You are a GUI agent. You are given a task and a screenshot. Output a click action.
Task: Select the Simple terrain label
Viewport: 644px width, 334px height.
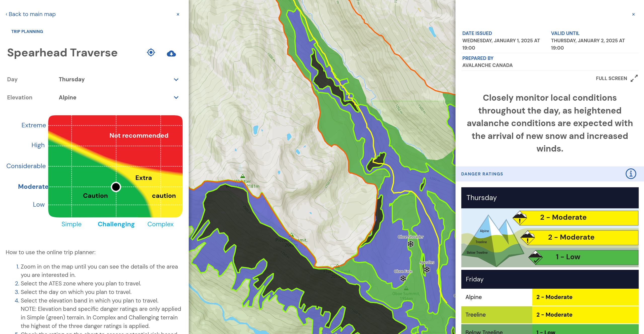tap(71, 224)
